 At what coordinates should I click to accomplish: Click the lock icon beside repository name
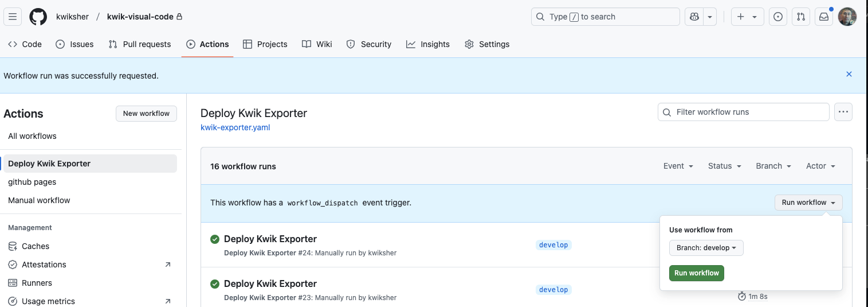pyautogui.click(x=179, y=17)
